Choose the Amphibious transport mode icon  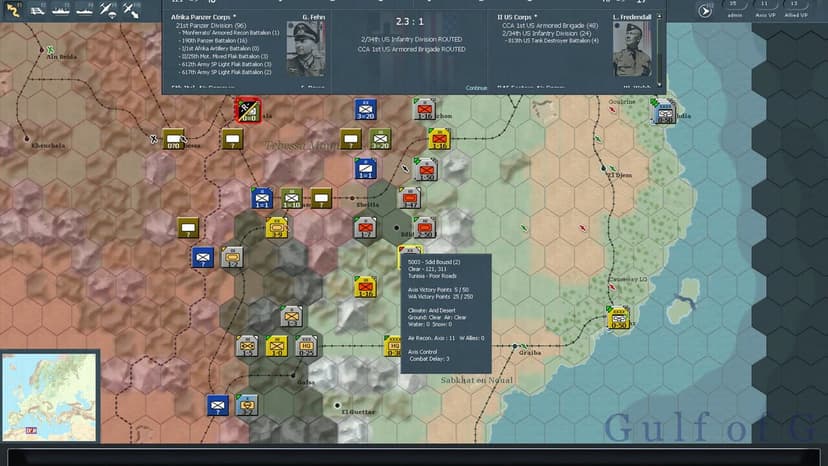point(84,10)
